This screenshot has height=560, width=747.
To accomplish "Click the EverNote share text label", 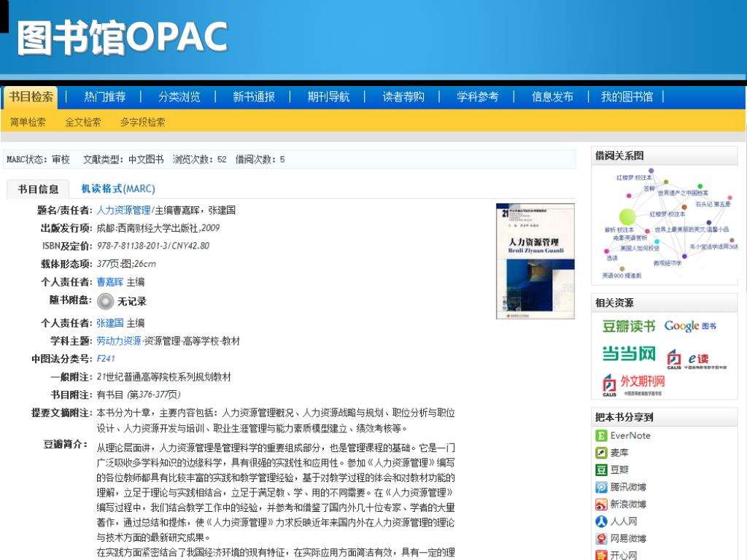I will click(x=630, y=436).
